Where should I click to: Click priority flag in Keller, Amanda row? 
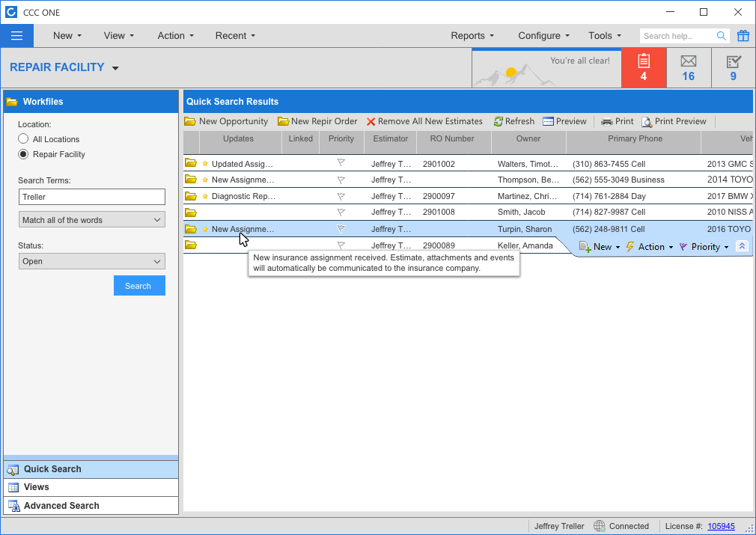341,245
